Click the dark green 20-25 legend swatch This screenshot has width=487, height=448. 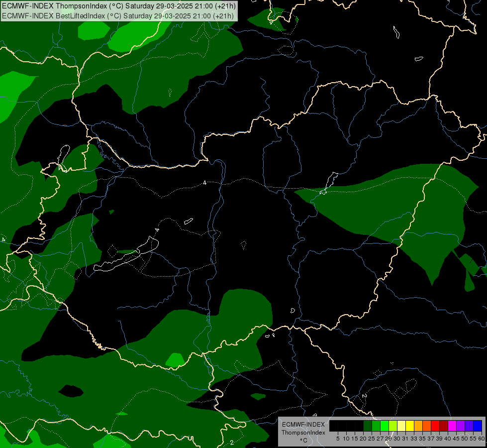click(368, 426)
